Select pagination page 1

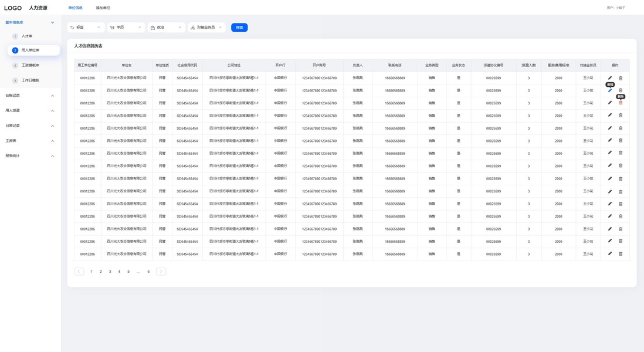click(x=91, y=272)
